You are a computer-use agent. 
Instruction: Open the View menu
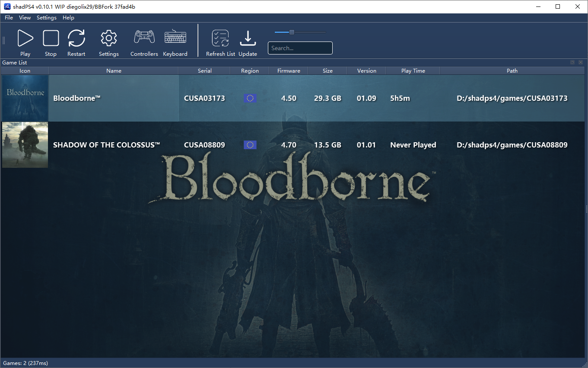[x=25, y=18]
